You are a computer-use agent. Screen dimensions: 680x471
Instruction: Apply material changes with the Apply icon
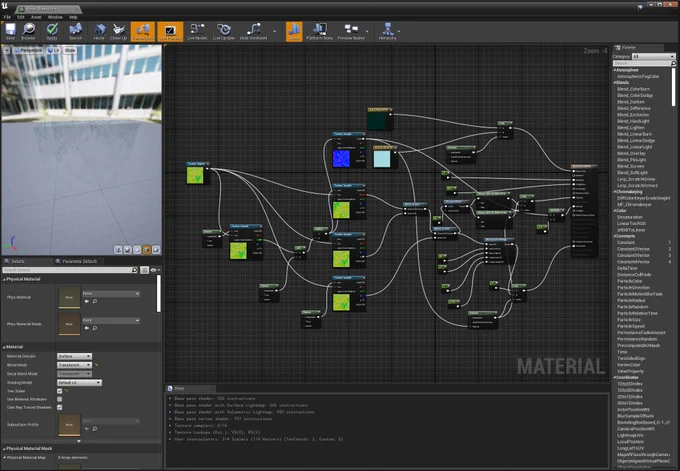coord(52,31)
